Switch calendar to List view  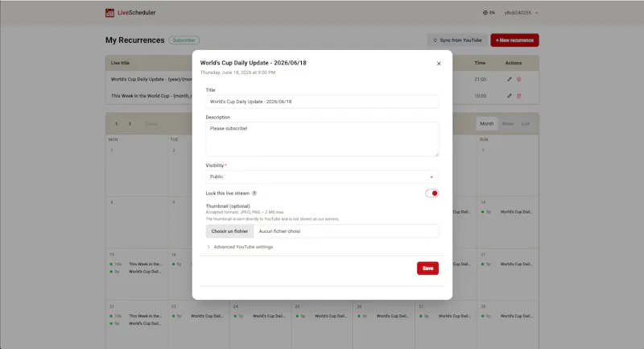526,124
